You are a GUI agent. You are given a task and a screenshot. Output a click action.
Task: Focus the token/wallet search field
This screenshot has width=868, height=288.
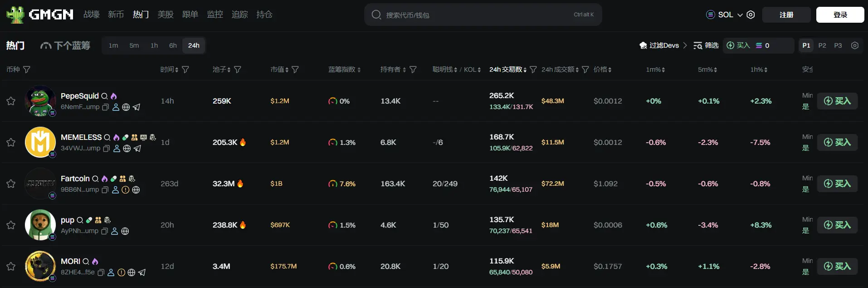[x=476, y=15]
